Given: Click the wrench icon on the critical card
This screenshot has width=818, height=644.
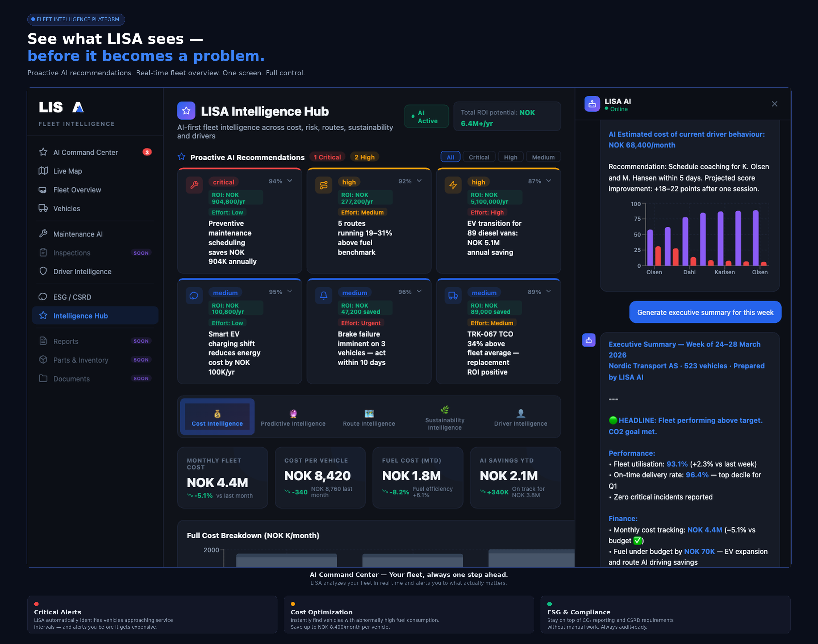Looking at the screenshot, I should point(194,185).
